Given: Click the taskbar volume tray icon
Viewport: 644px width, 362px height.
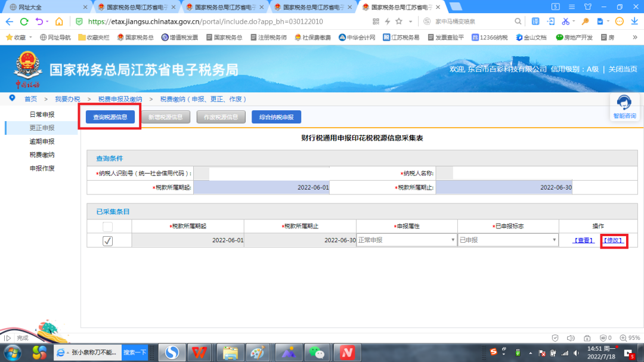Looking at the screenshot, I should (x=577, y=353).
